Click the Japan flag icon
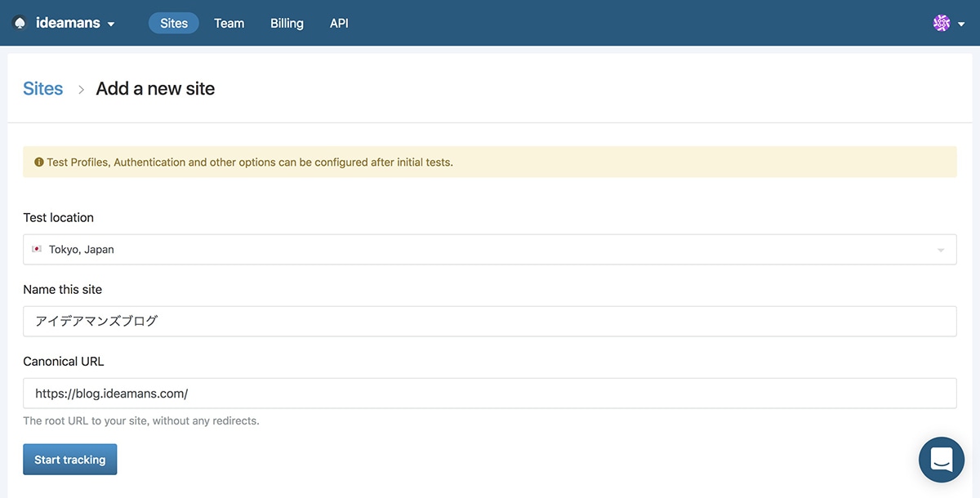Viewport: 980px width, 498px height. coord(37,249)
